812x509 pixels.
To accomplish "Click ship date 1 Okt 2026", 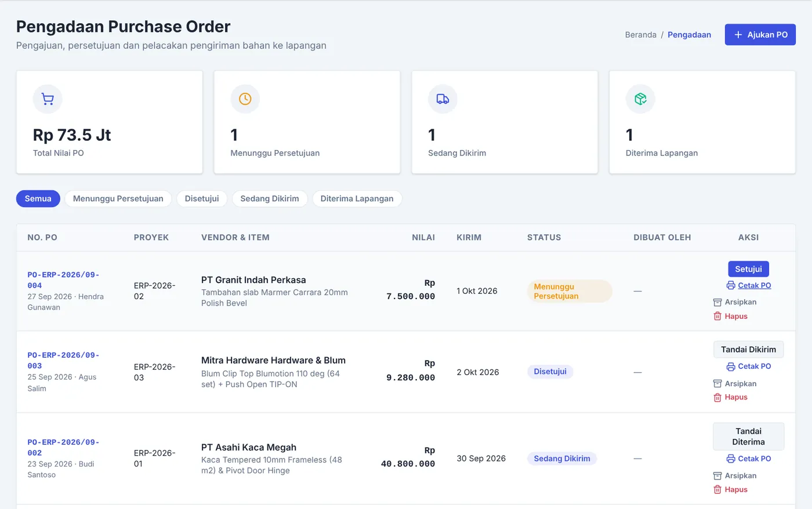I will (477, 291).
